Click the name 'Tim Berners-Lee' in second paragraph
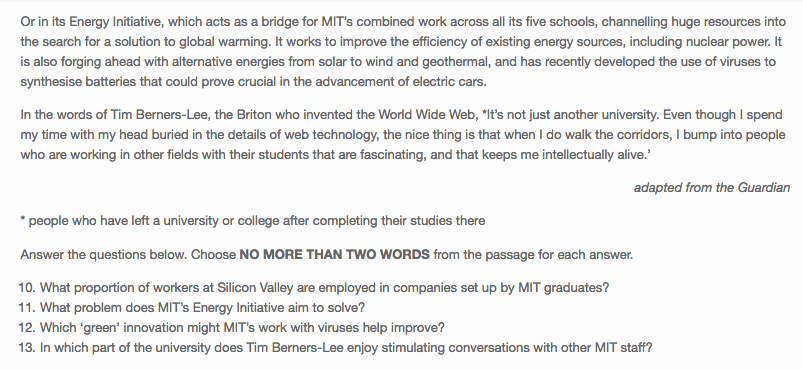803x369 pixels. pyautogui.click(x=159, y=115)
